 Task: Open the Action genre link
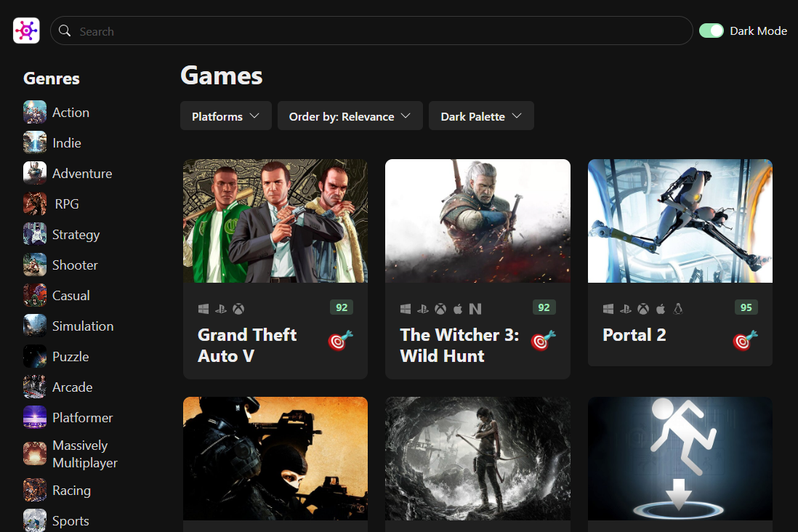point(70,113)
